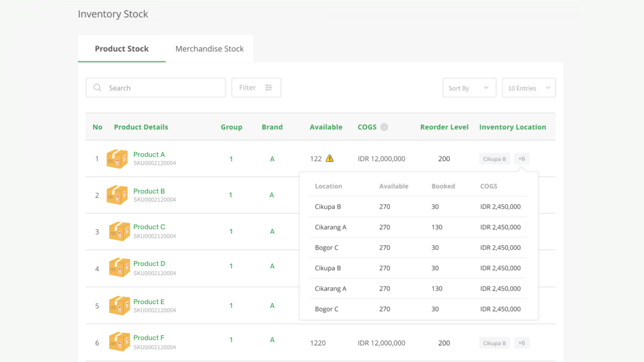
Task: Click the low-stock warning icon for Product A
Action: pos(330,158)
